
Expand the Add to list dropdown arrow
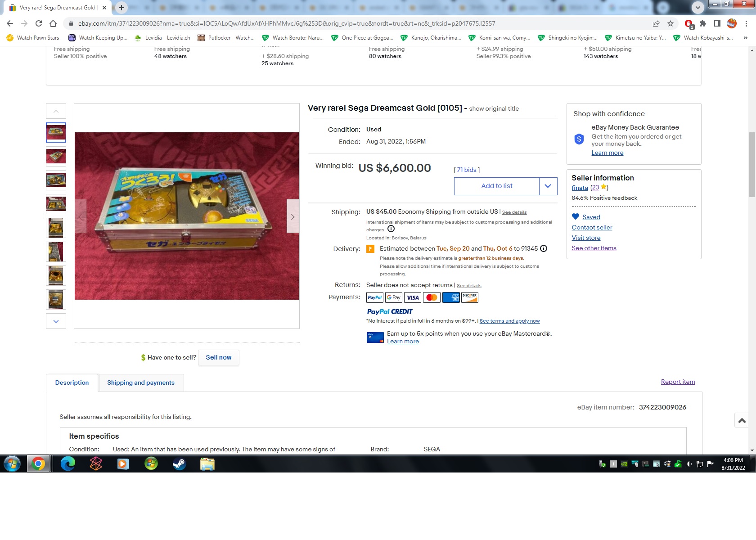548,186
